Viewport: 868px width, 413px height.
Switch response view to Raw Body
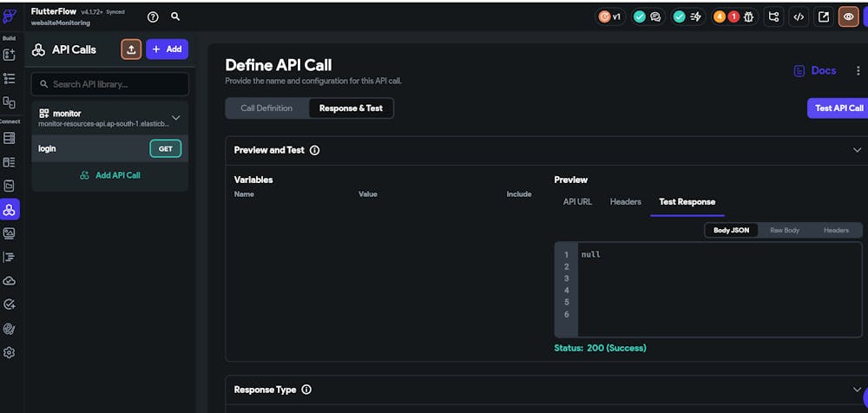(x=785, y=230)
